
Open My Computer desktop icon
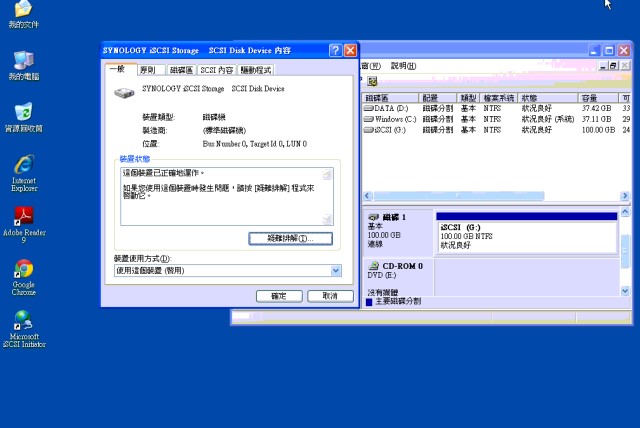click(x=24, y=65)
